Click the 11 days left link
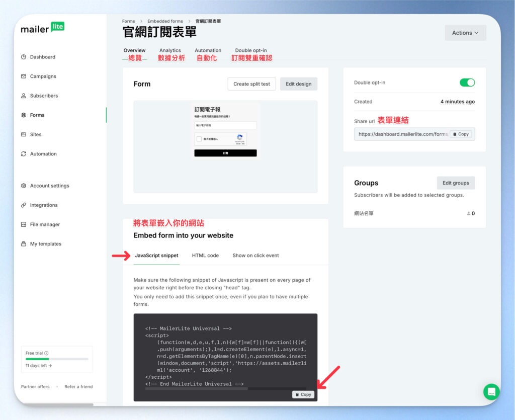 (39, 366)
